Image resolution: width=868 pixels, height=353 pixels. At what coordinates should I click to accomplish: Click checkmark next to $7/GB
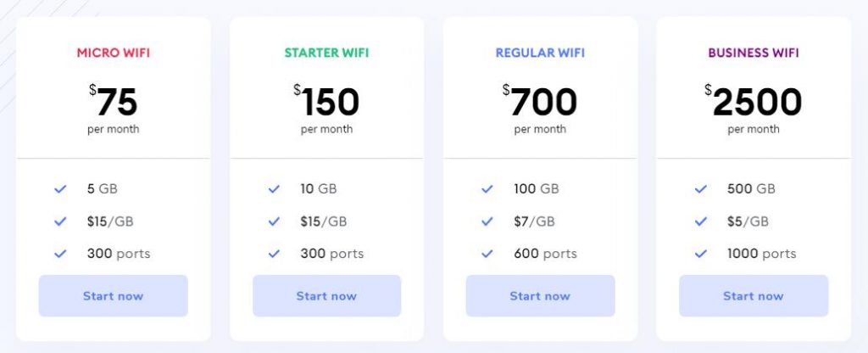point(487,221)
